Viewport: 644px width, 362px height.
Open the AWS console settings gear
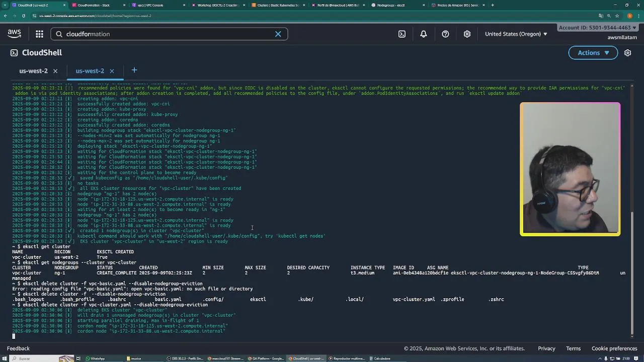(x=467, y=34)
